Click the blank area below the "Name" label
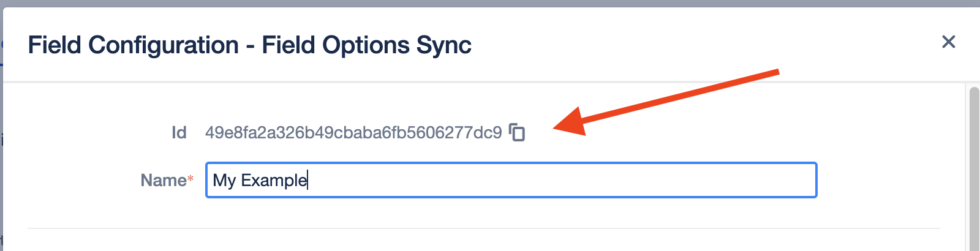980x251 pixels. 163,211
